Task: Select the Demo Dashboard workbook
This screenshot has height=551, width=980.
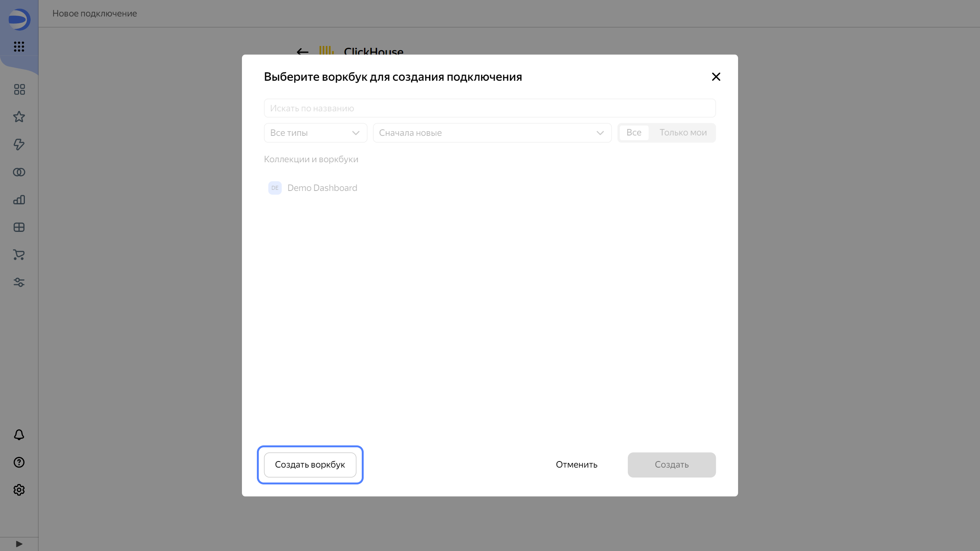Action: (322, 188)
